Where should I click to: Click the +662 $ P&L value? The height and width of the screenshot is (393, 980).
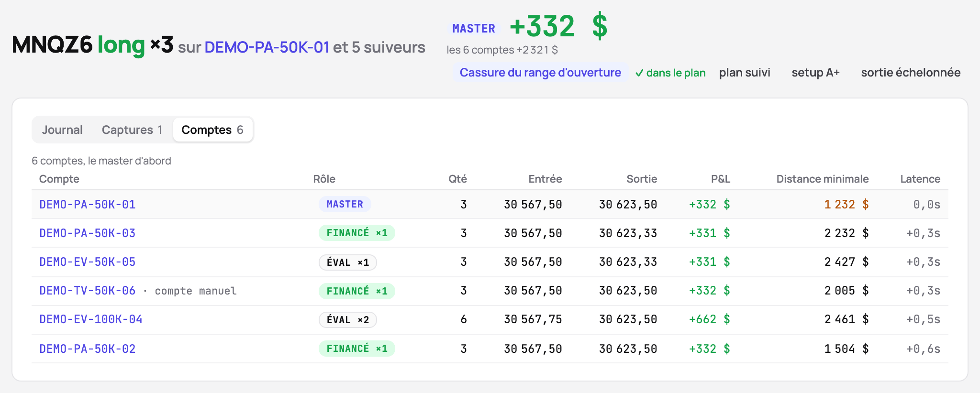point(710,319)
